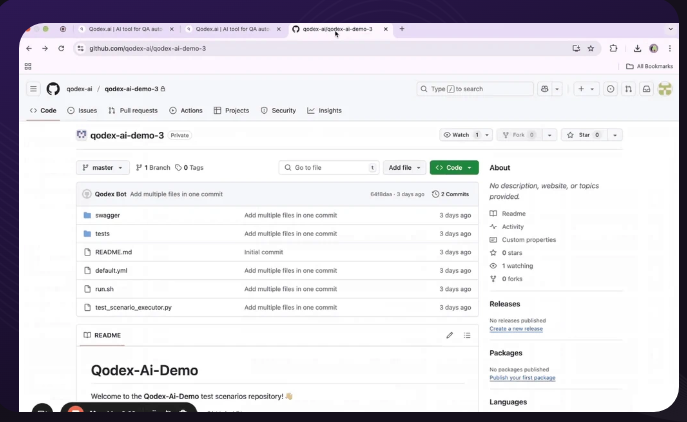687x422 pixels.
Task: Click the user profile avatar
Action: tap(664, 89)
